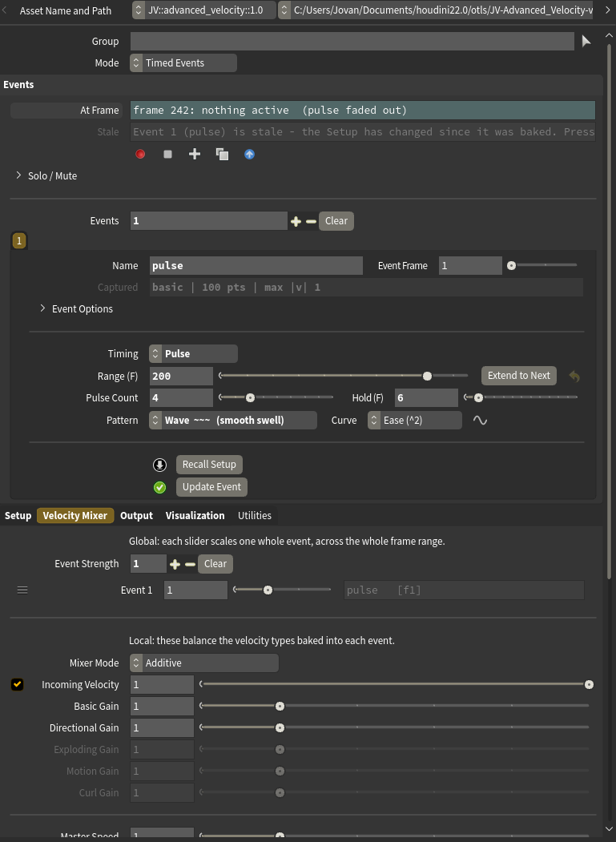Click the Pulse Count value field
The width and height of the screenshot is (616, 842).
point(181,398)
